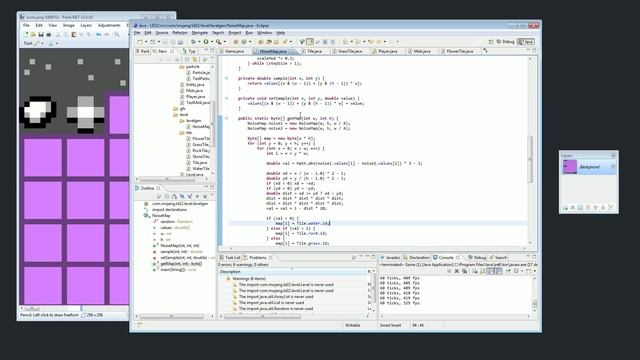The width and height of the screenshot is (640, 360).
Task: Click the New Java Class toolbar icon
Action: pyautogui.click(x=244, y=42)
